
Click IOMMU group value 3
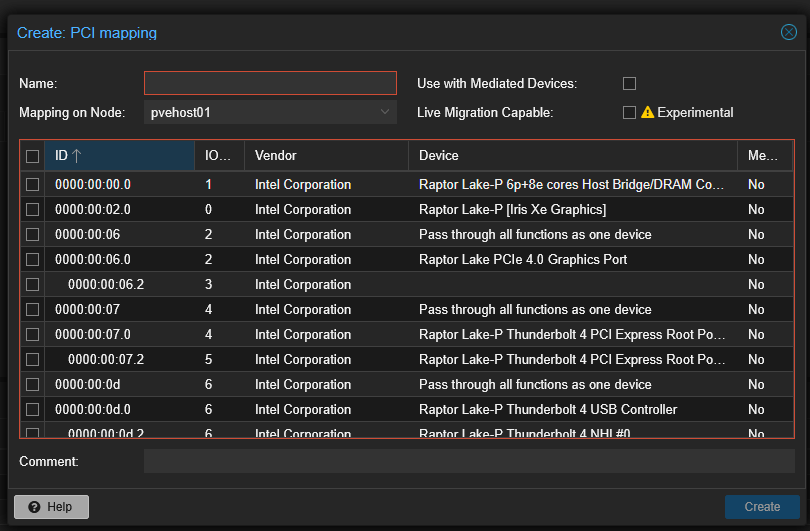(x=208, y=285)
